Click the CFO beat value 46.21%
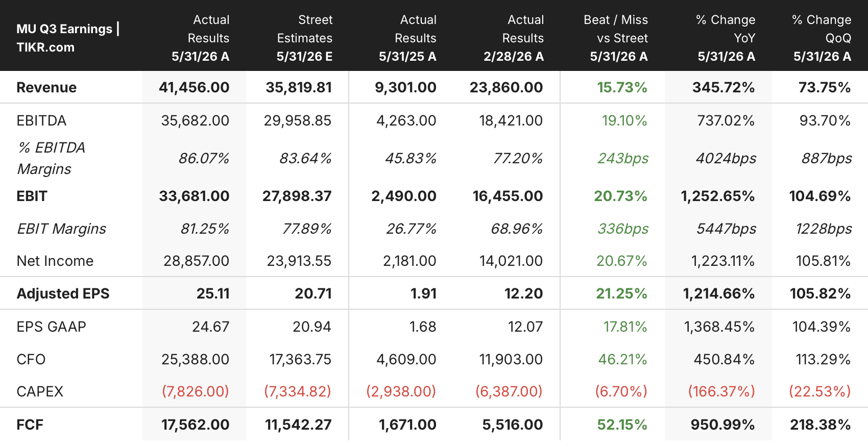 [x=623, y=359]
